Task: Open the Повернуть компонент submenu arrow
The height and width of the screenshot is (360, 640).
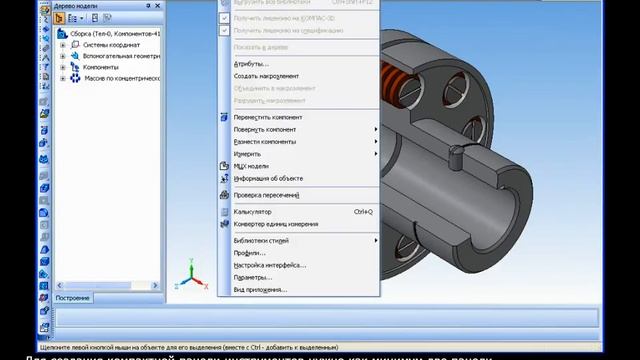Action: [x=376, y=129]
